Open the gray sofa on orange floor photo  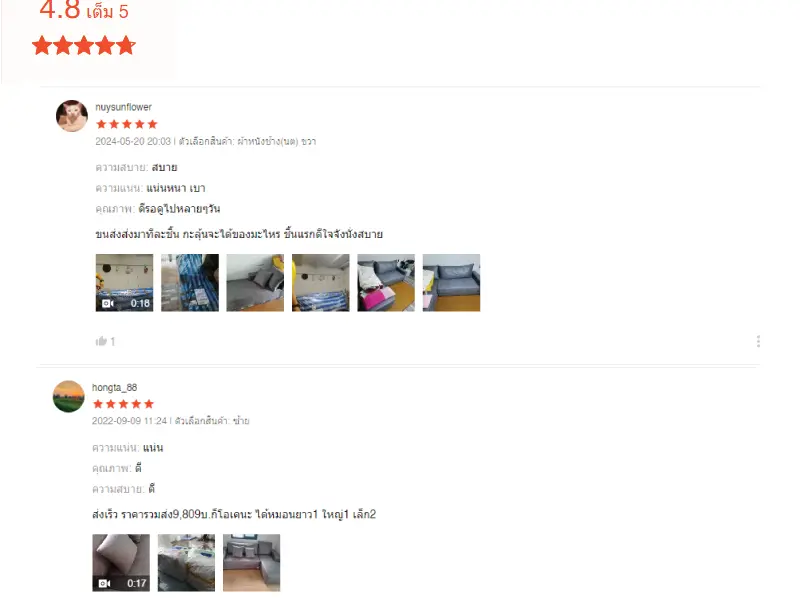point(451,283)
